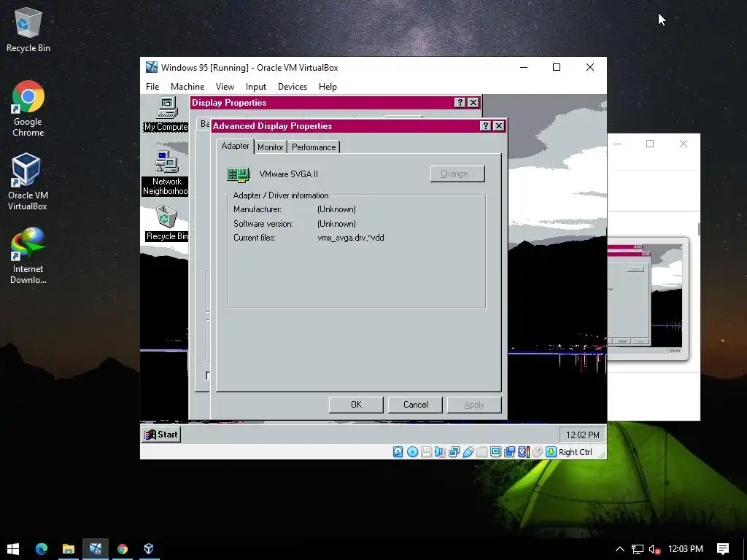The height and width of the screenshot is (560, 747).
Task: Click the Change... adapter button
Action: coord(457,174)
